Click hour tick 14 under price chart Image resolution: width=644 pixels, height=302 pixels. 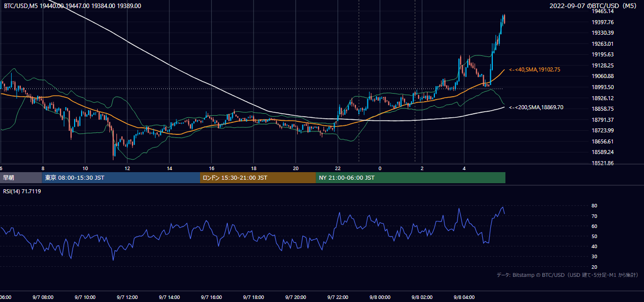click(169, 168)
